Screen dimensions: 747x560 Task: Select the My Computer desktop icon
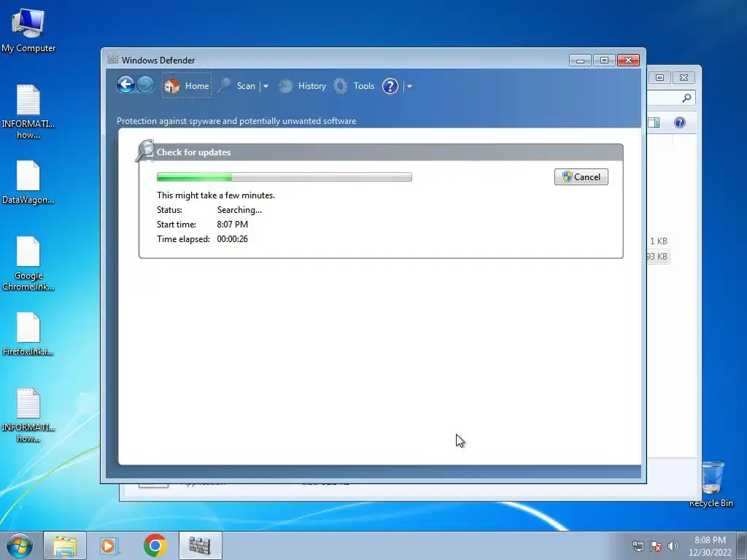28,29
